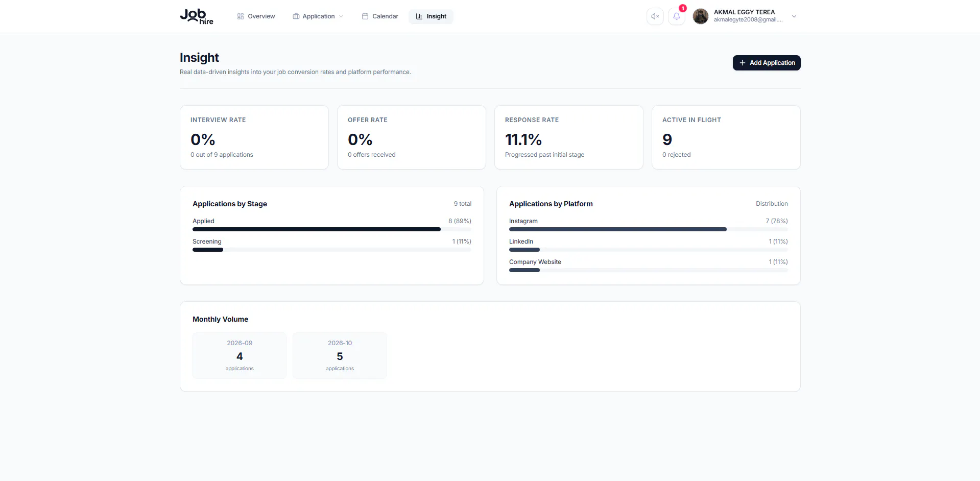The width and height of the screenshot is (980, 481).
Task: Click the red notification badge count
Action: 683,8
